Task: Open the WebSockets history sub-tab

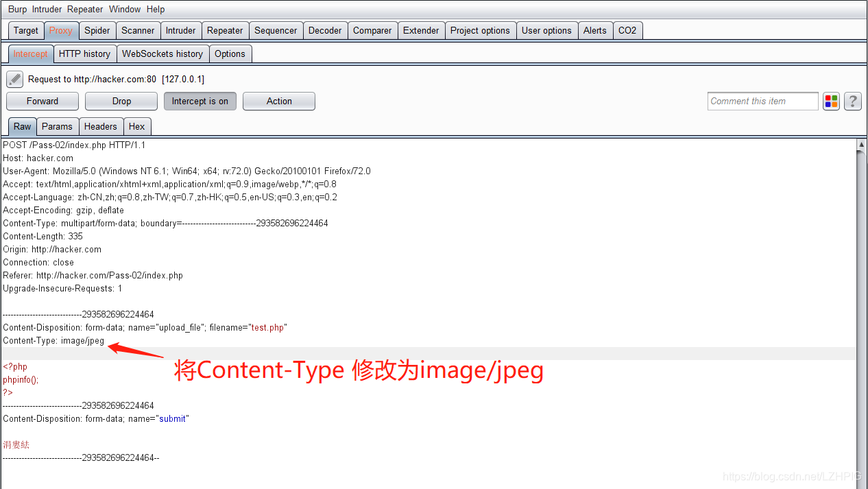Action: (162, 54)
